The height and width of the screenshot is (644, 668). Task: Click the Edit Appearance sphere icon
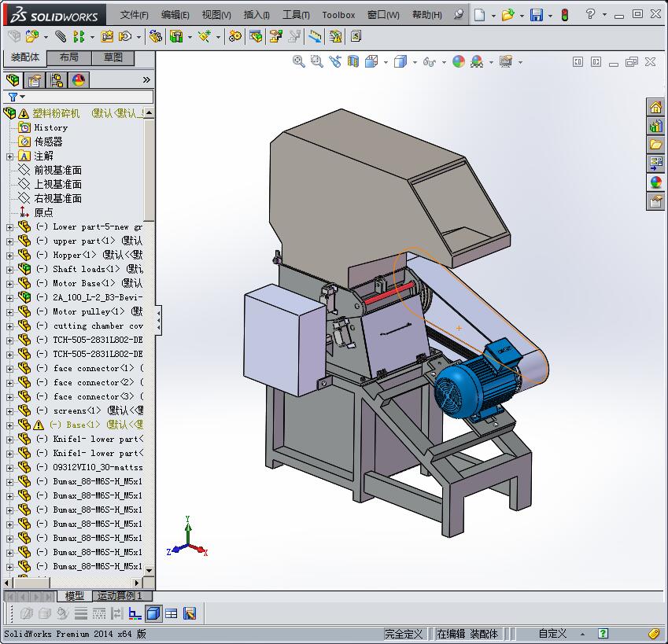tap(459, 61)
